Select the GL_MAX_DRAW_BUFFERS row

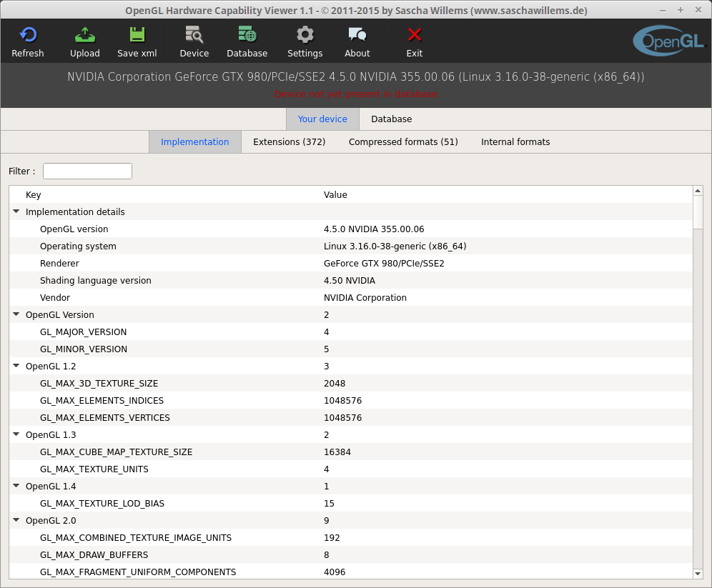(x=350, y=555)
